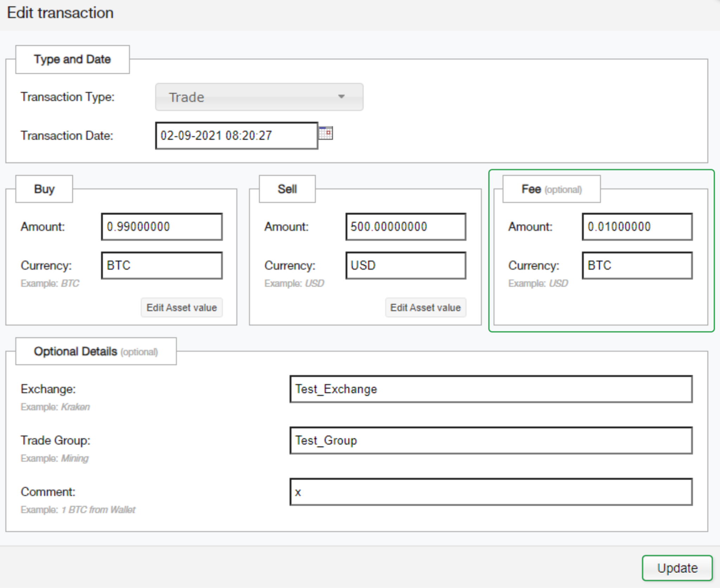Click the Fee section legend
The height and width of the screenshot is (588, 720).
551,189
